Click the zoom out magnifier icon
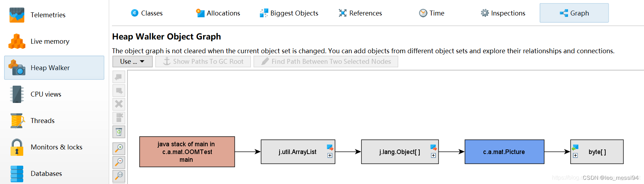Viewport: 644px width, 184px height. (x=119, y=162)
